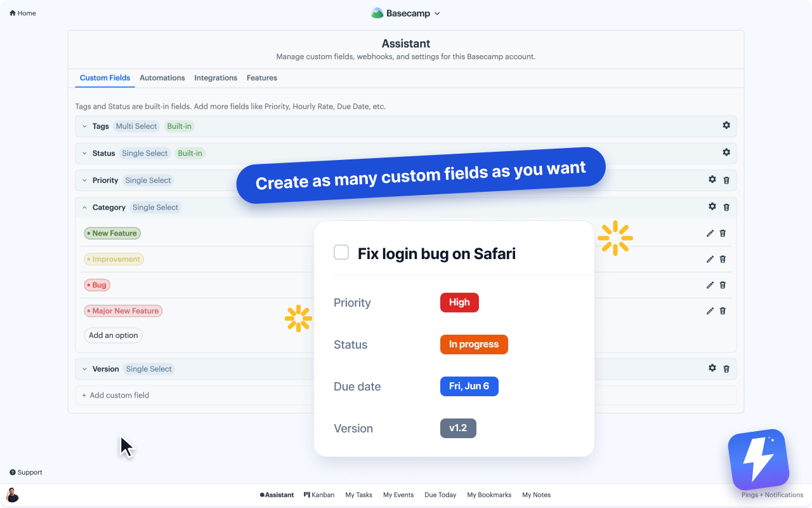This screenshot has width=812, height=508.
Task: Open settings gear for Version field
Action: (x=712, y=368)
